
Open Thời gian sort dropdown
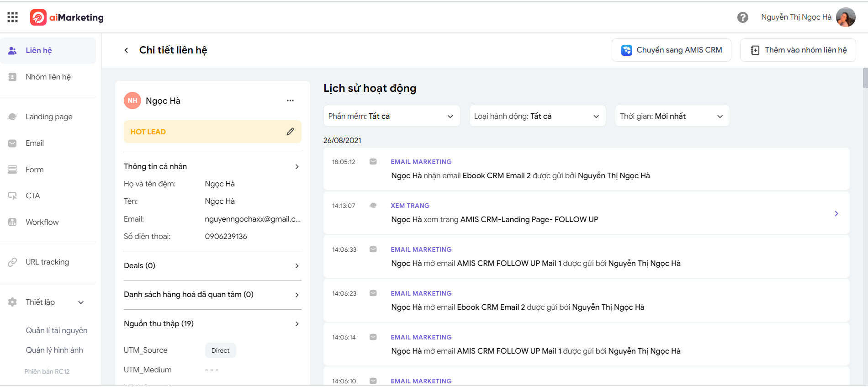(672, 116)
